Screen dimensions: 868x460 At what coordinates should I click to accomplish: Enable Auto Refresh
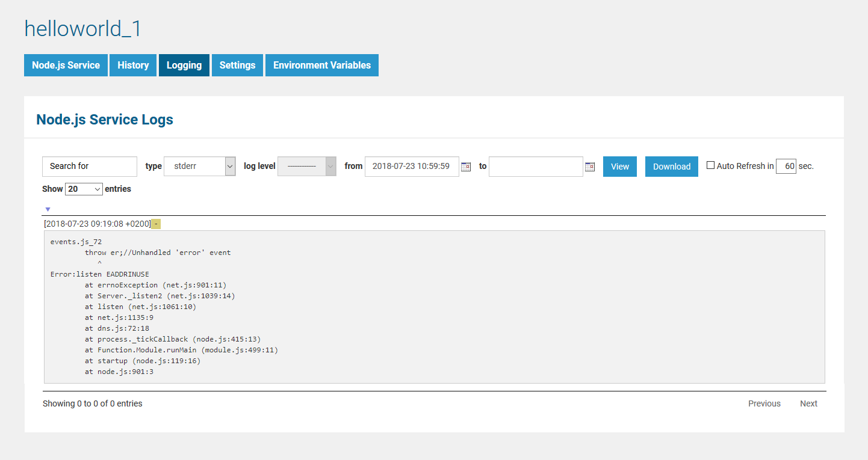[710, 164]
